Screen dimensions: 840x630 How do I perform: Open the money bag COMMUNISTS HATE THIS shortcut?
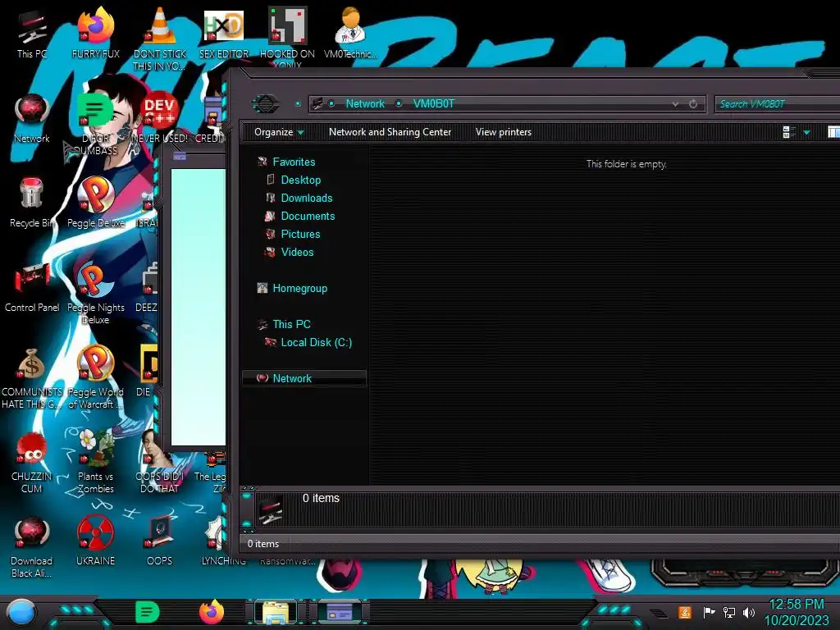pos(32,378)
